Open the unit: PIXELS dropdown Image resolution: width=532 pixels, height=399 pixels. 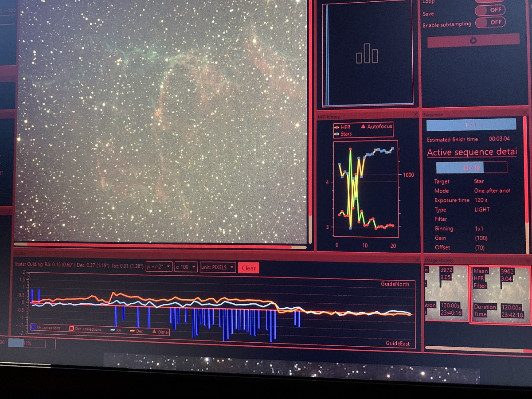pyautogui.click(x=218, y=267)
